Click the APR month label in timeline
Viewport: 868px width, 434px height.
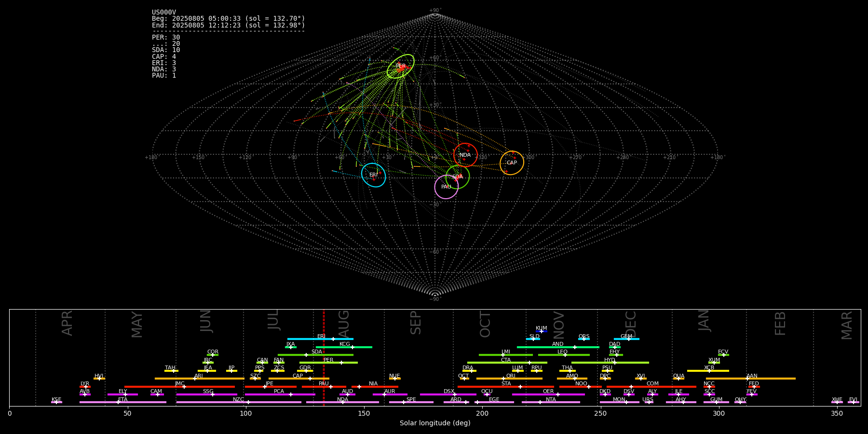pyautogui.click(x=67, y=323)
